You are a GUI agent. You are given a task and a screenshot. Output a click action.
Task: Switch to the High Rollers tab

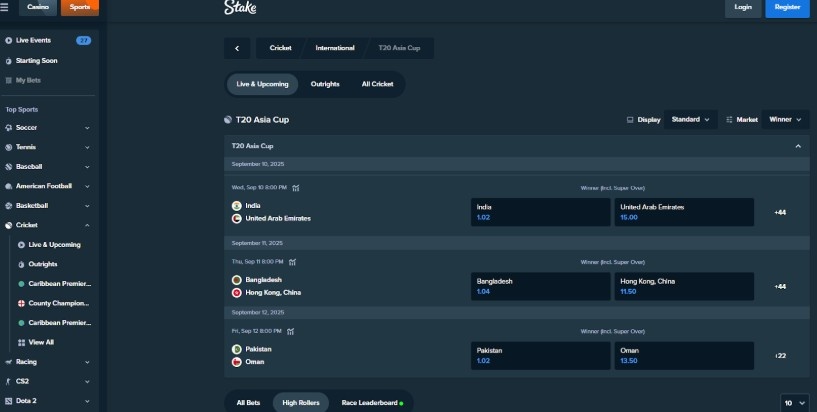tap(301, 403)
